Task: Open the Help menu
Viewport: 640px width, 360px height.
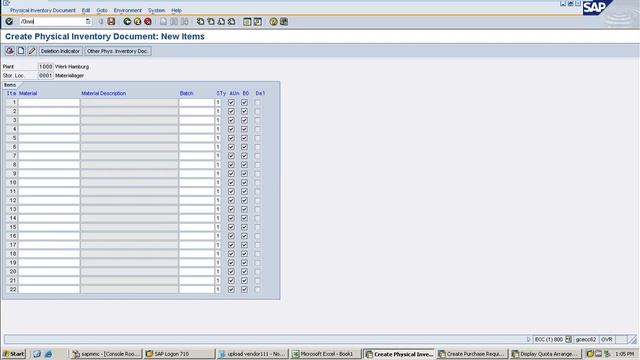Action: tap(176, 10)
